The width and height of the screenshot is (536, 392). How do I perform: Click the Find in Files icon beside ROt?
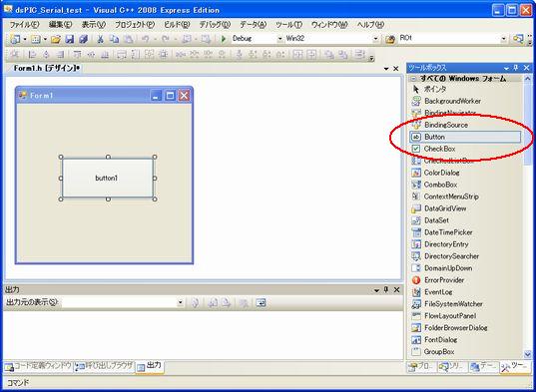point(390,39)
